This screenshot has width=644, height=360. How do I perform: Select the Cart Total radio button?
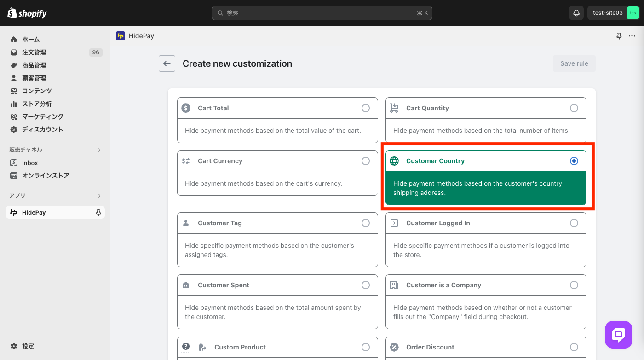(x=366, y=108)
